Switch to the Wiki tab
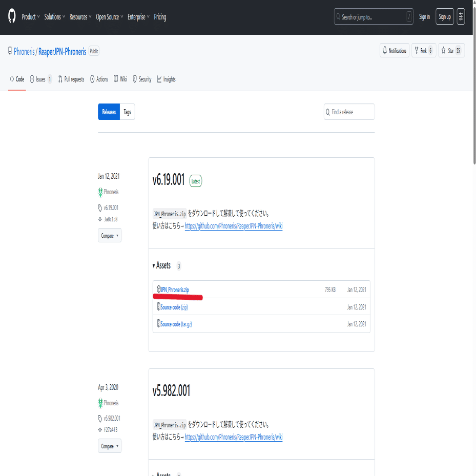This screenshot has height=476, width=476. [x=120, y=79]
